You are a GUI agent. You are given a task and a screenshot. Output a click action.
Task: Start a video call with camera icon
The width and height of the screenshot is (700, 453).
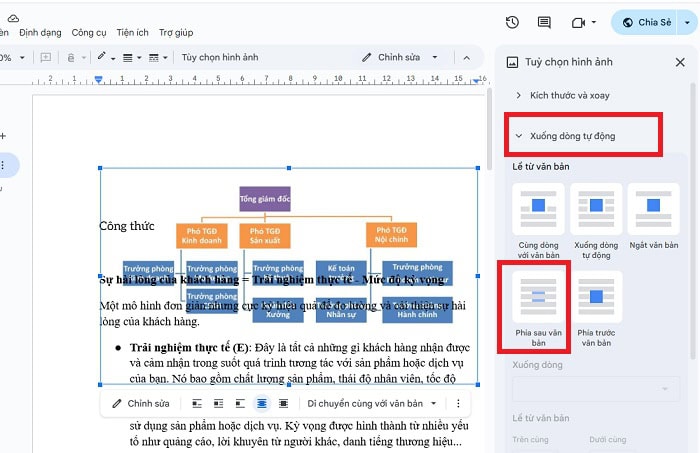coord(578,22)
